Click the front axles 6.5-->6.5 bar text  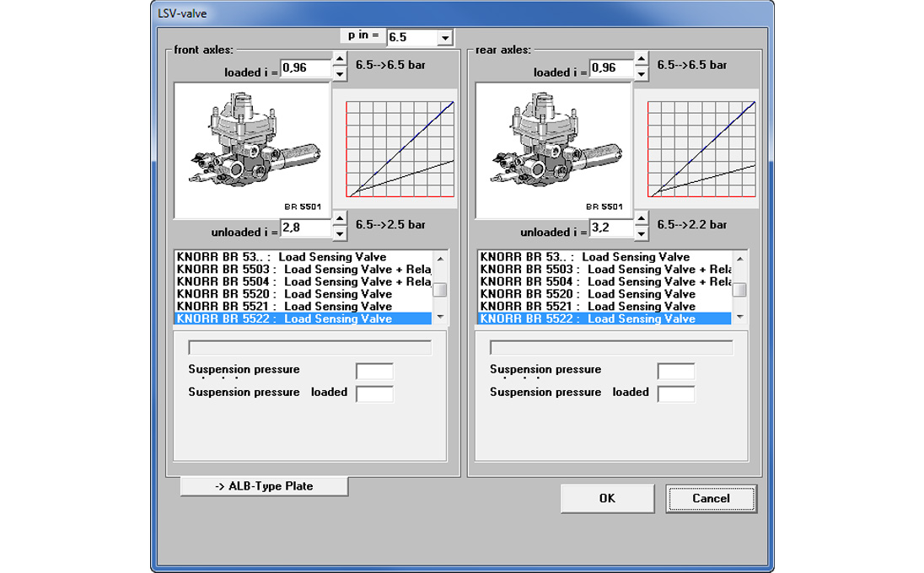[x=390, y=65]
